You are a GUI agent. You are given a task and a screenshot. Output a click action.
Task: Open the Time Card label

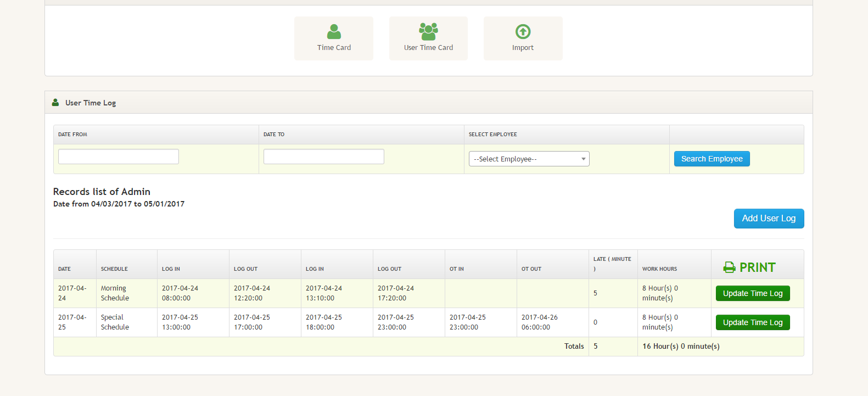click(x=334, y=48)
